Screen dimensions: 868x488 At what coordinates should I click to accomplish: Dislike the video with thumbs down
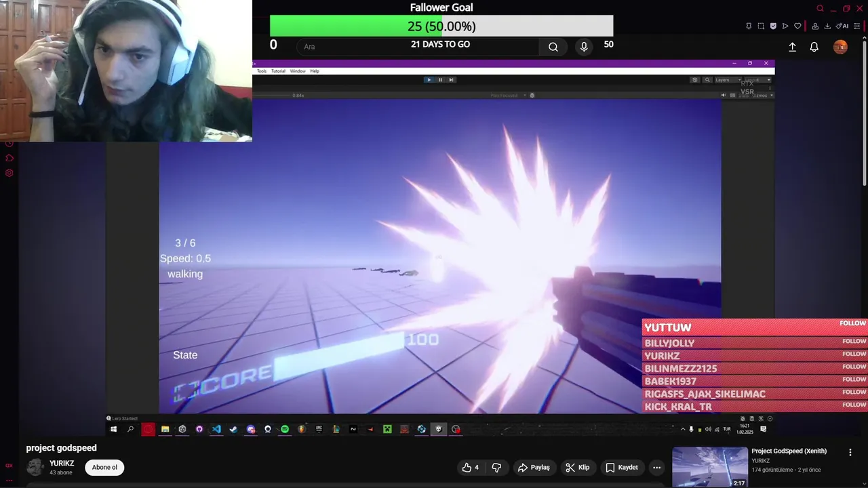point(496,467)
